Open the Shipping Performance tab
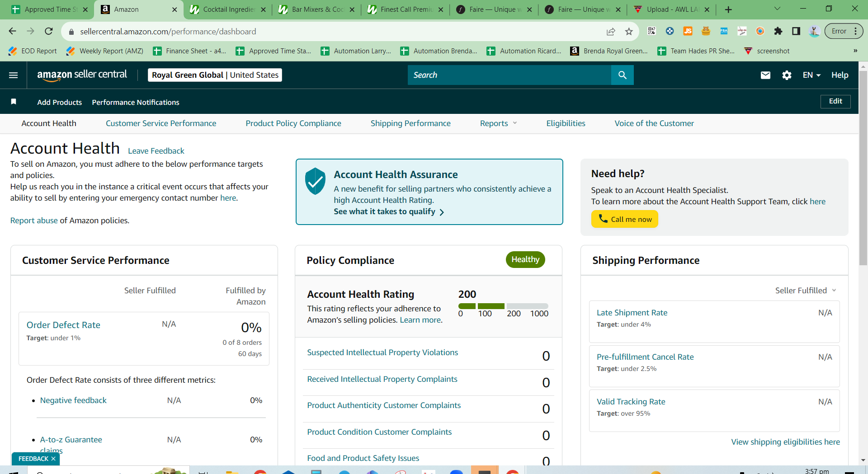 pyautogui.click(x=410, y=123)
